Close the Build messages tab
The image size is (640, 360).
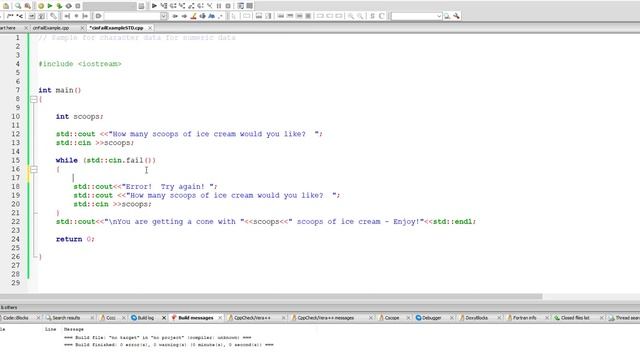click(x=220, y=318)
